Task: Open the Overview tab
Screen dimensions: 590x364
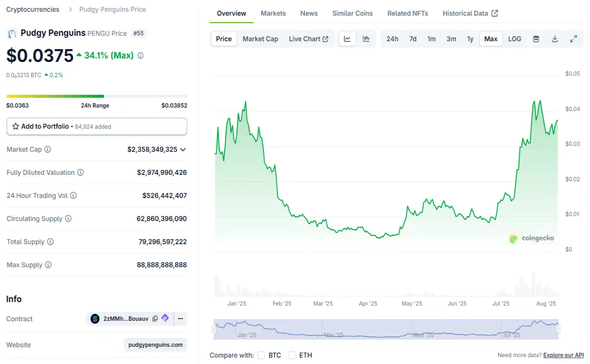Action: (232, 13)
